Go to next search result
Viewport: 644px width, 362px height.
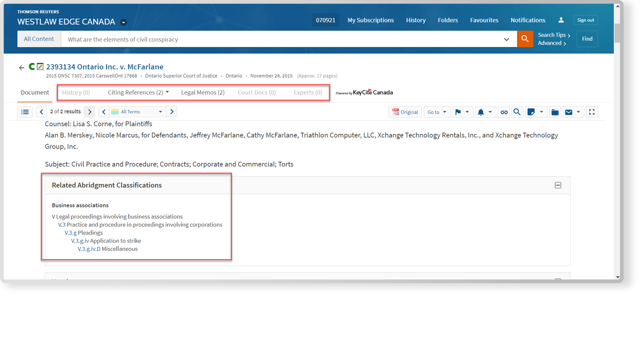coord(90,112)
